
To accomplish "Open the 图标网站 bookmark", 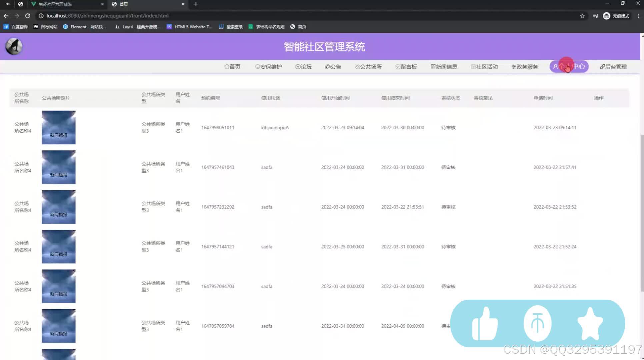I will 45,27.
